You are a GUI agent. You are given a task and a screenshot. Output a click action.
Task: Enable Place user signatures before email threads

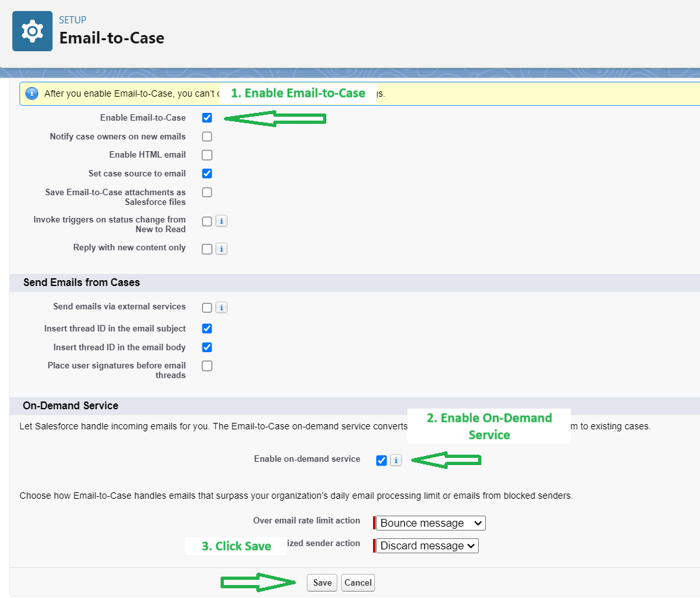pyautogui.click(x=207, y=365)
